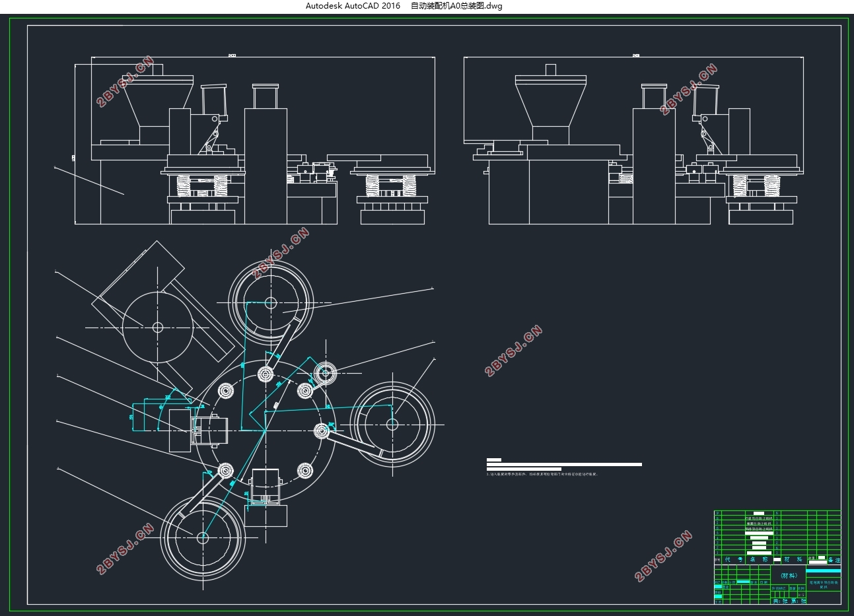Pick the center of the top bowl feeder
This screenshot has width=854, height=616.
pos(271,303)
